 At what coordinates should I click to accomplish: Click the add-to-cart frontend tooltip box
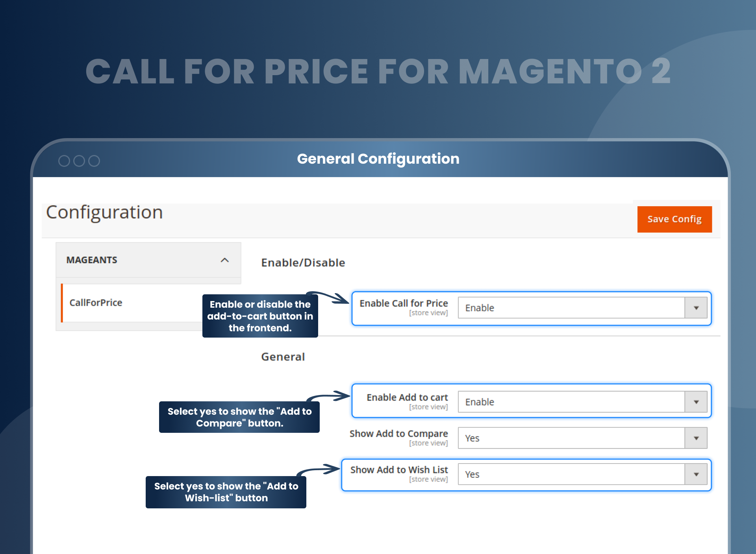[x=260, y=316]
